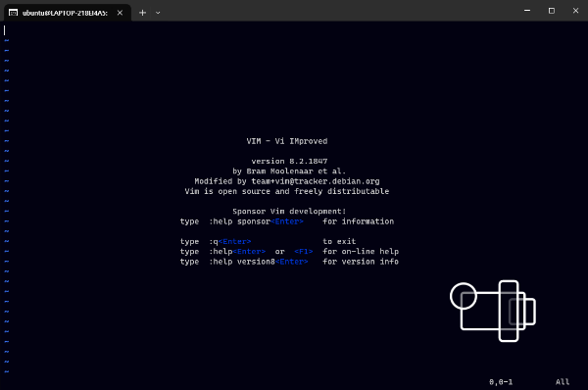
Task: Close the terminal window
Action: coord(575,11)
